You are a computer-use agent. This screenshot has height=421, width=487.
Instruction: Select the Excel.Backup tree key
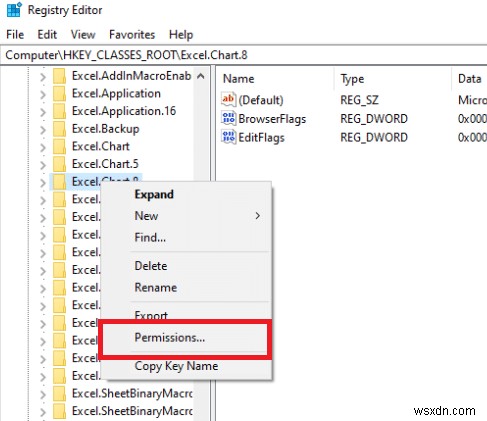click(105, 129)
